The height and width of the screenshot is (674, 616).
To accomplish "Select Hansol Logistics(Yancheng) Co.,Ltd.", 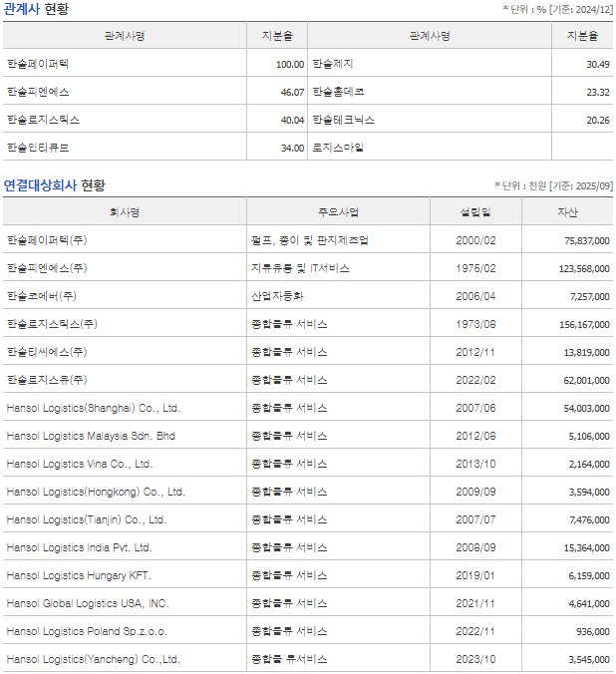I will click(94, 659).
